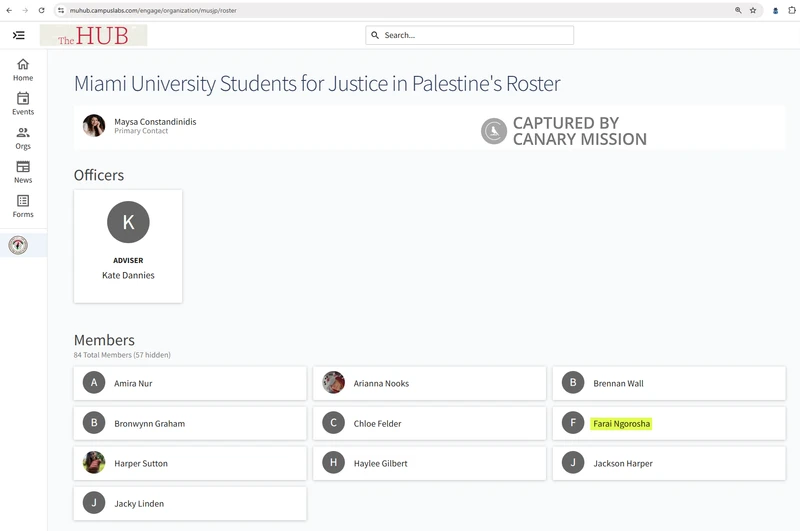Reload the page with the refresh icon

[41, 10]
